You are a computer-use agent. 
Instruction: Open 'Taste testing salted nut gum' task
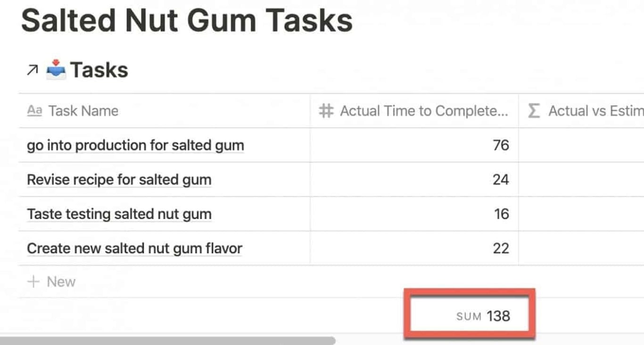(x=119, y=214)
